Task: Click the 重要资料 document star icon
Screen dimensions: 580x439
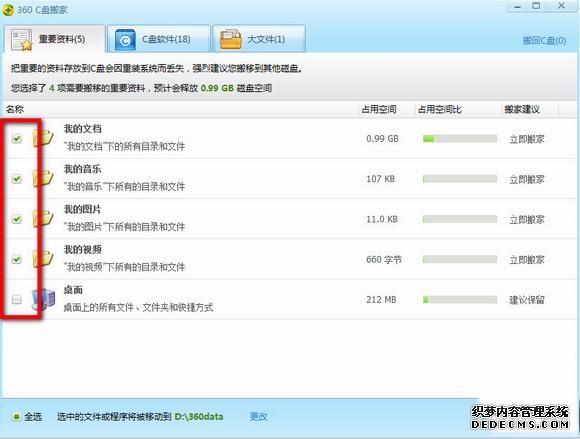Action: pos(21,40)
